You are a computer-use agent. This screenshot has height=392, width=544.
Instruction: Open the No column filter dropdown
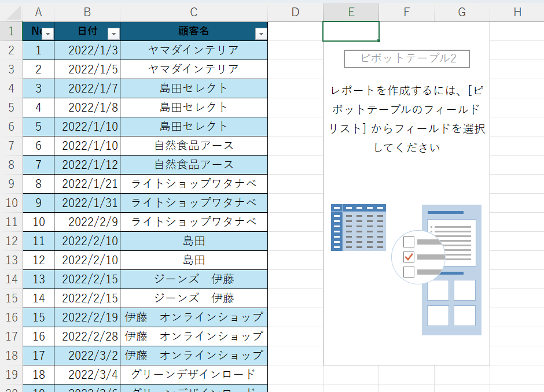tap(47, 34)
